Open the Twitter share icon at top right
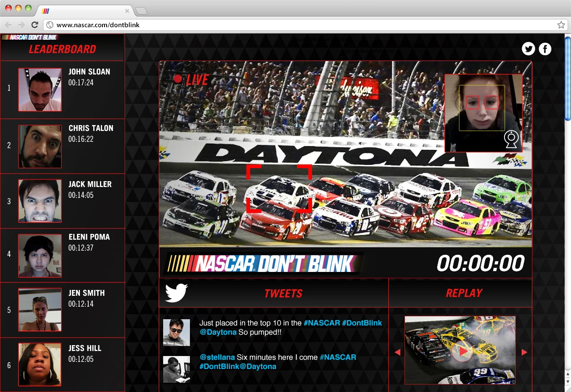This screenshot has height=392, width=571. [x=528, y=49]
